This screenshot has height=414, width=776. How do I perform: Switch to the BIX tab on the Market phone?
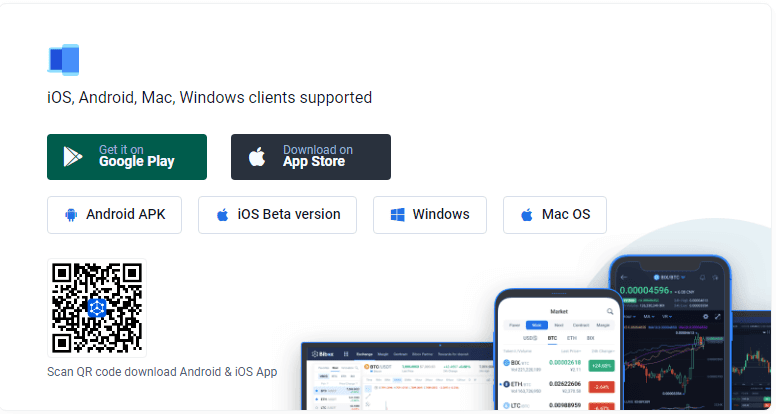tap(590, 338)
